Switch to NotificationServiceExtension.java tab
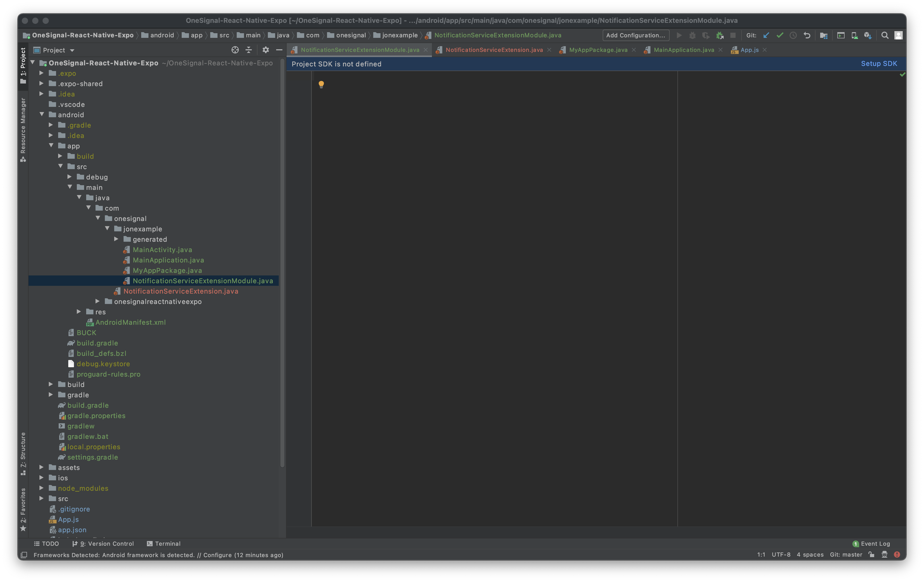The image size is (924, 582). pyautogui.click(x=494, y=50)
